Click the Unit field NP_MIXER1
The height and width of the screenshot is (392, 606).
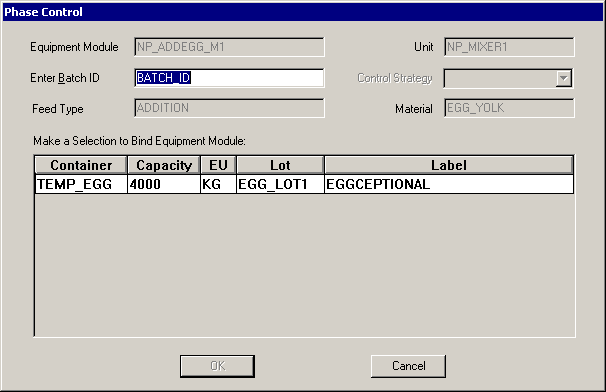(x=509, y=47)
